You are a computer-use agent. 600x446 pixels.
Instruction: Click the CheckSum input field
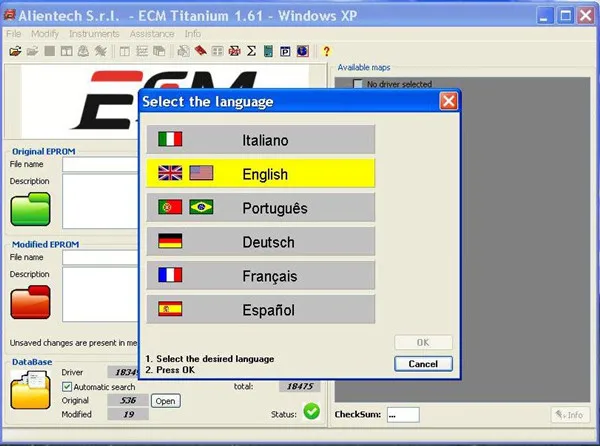(403, 415)
